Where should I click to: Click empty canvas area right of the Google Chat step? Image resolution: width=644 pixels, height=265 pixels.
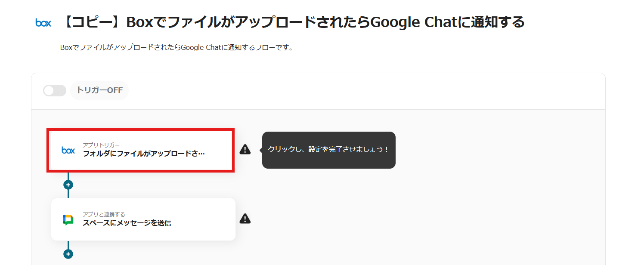point(409,219)
